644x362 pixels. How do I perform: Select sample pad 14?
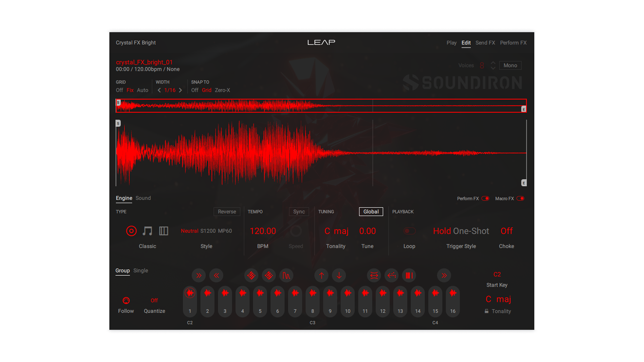[418, 302]
